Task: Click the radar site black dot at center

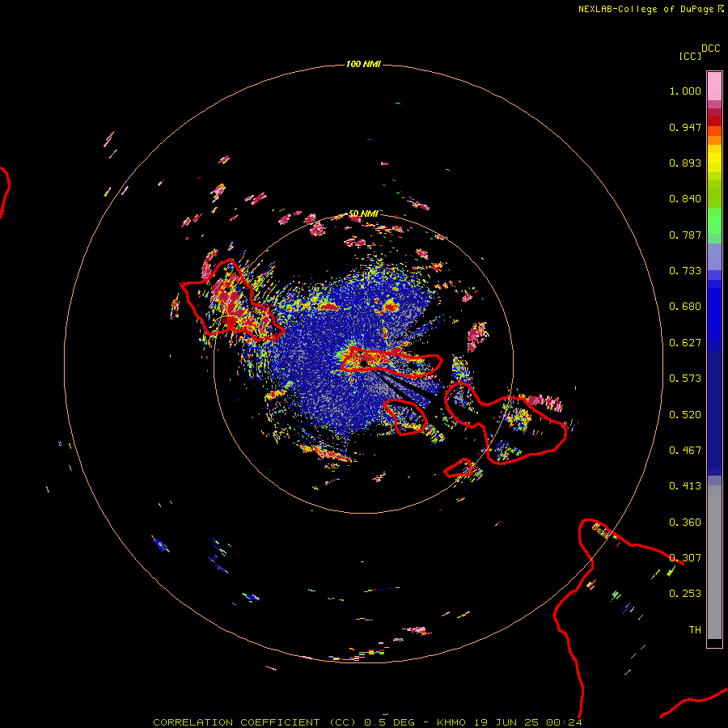Action: pyautogui.click(x=363, y=363)
